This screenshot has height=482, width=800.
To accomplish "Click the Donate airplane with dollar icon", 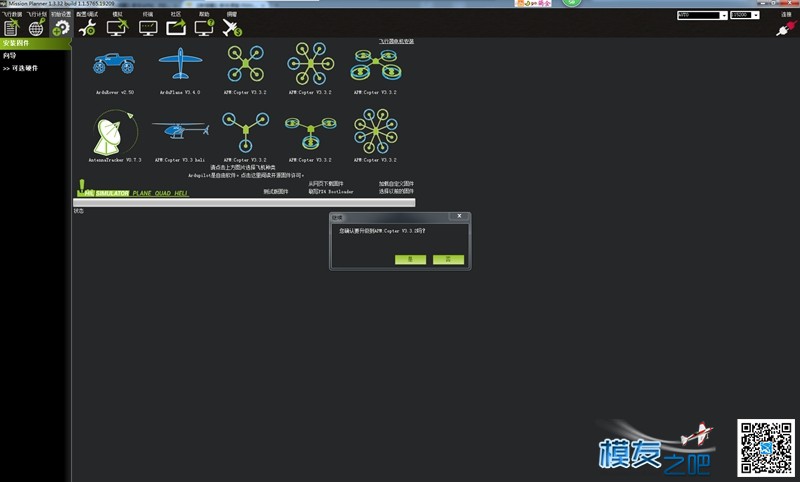I will click(x=232, y=28).
